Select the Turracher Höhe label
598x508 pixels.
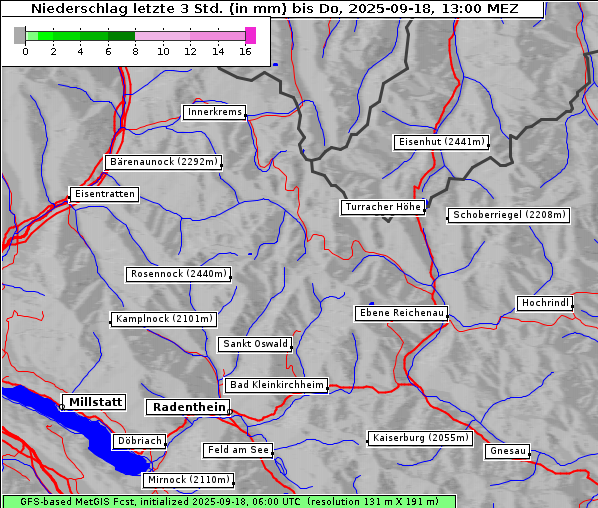point(383,207)
